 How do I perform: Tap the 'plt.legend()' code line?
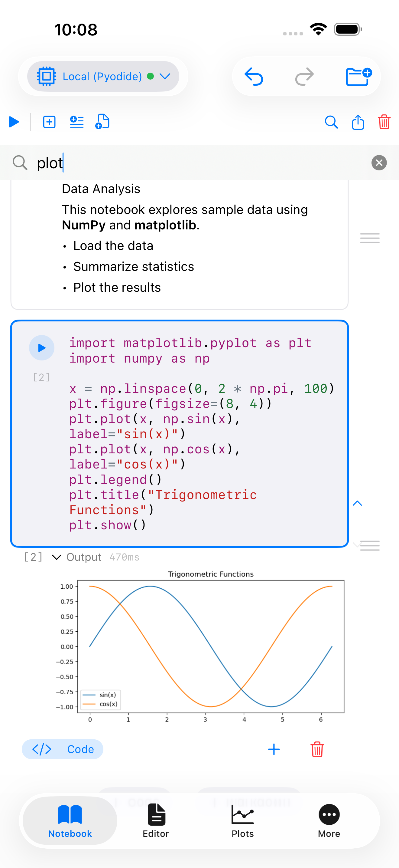coord(115,479)
